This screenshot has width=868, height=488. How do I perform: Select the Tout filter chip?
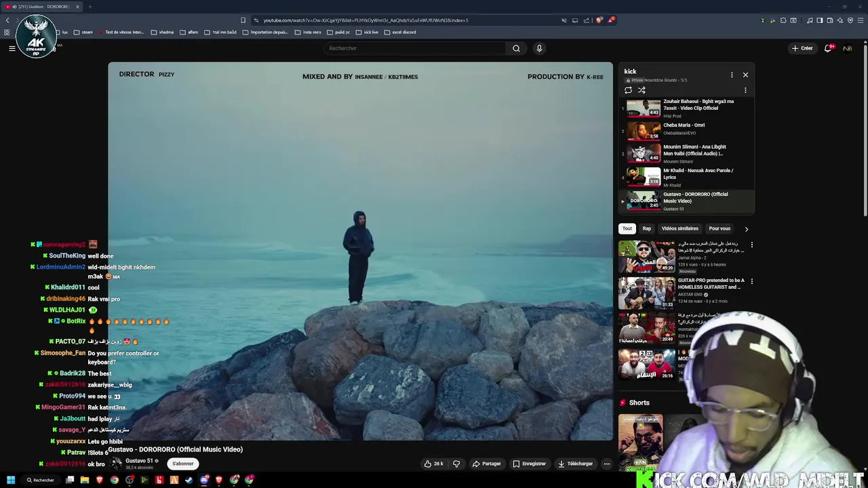[x=627, y=228]
